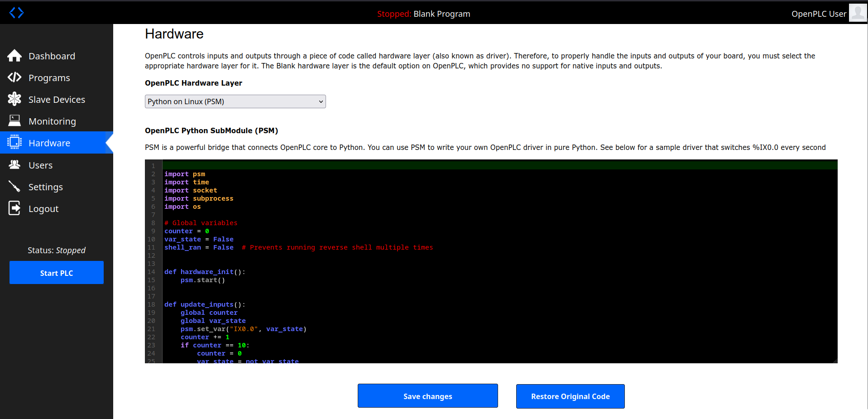Click the user avatar picture
The image size is (868, 419).
pyautogui.click(x=857, y=13)
